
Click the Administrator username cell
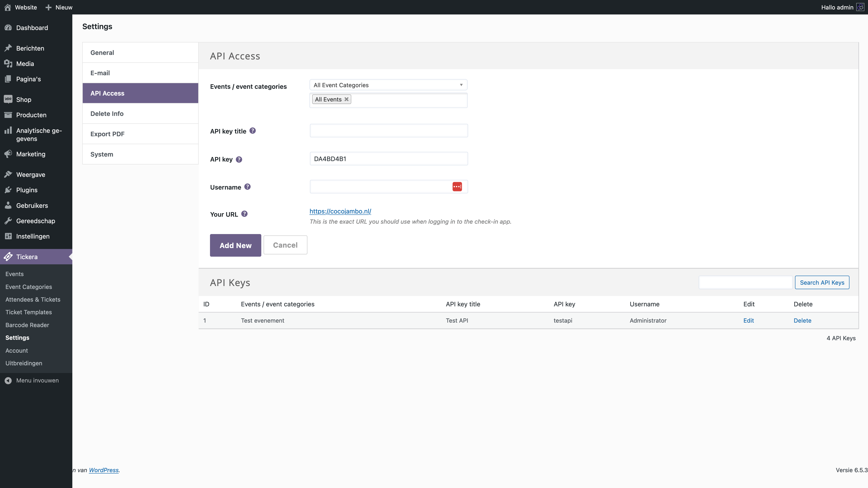648,321
